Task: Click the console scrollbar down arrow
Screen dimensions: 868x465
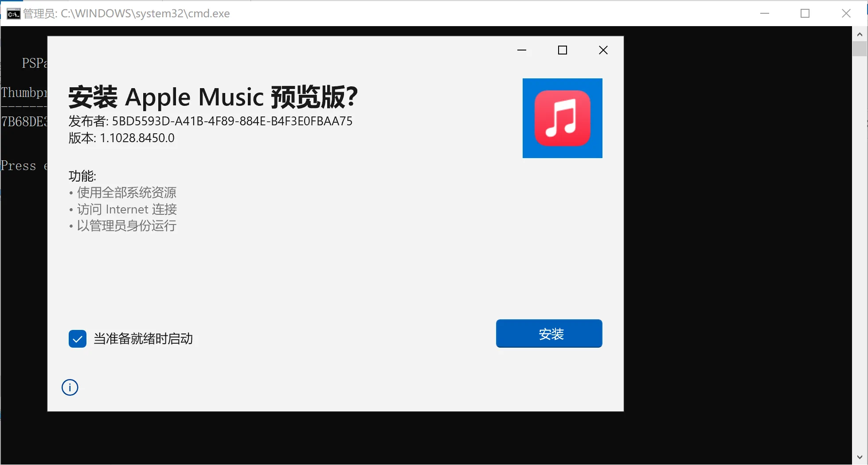Action: 860,457
